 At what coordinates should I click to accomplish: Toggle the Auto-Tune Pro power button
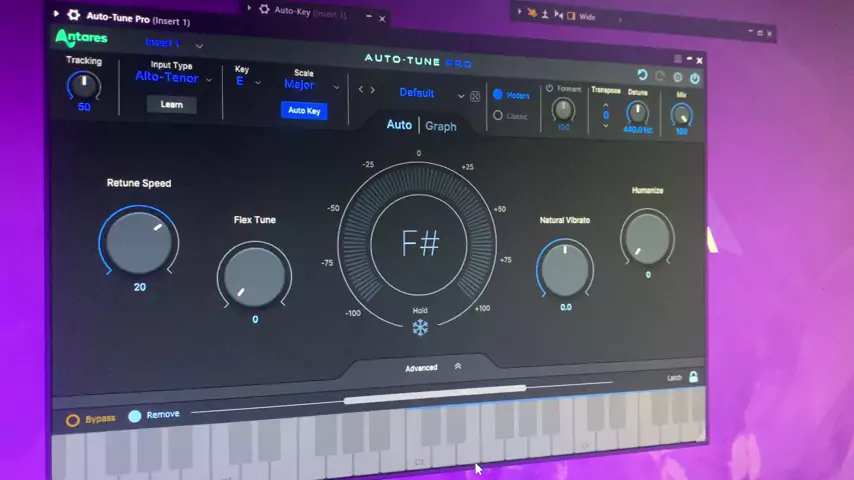point(695,78)
